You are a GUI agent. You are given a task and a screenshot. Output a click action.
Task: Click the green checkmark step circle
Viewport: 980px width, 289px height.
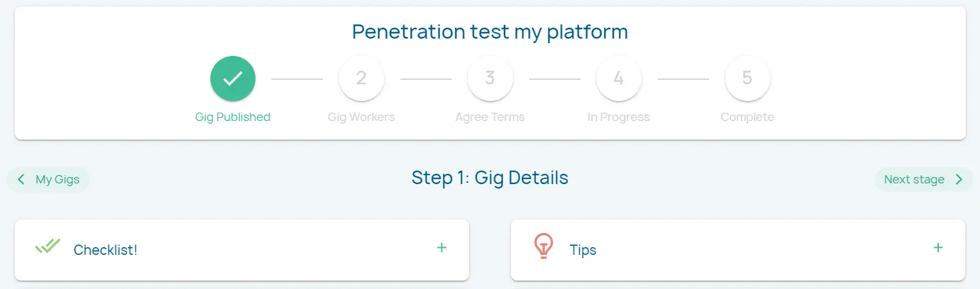tap(232, 79)
